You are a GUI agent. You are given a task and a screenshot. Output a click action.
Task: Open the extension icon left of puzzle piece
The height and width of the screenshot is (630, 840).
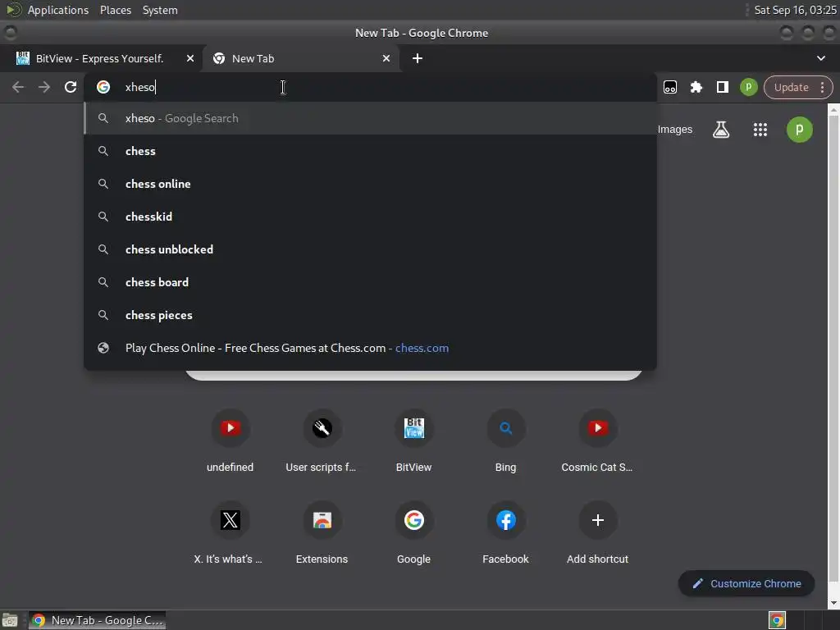pos(670,87)
